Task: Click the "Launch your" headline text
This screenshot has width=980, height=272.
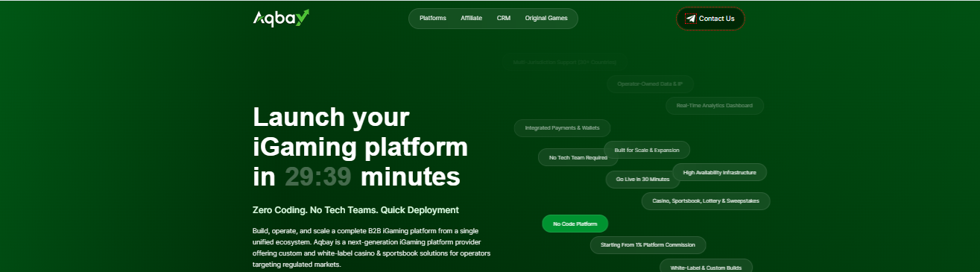Action: click(x=331, y=118)
